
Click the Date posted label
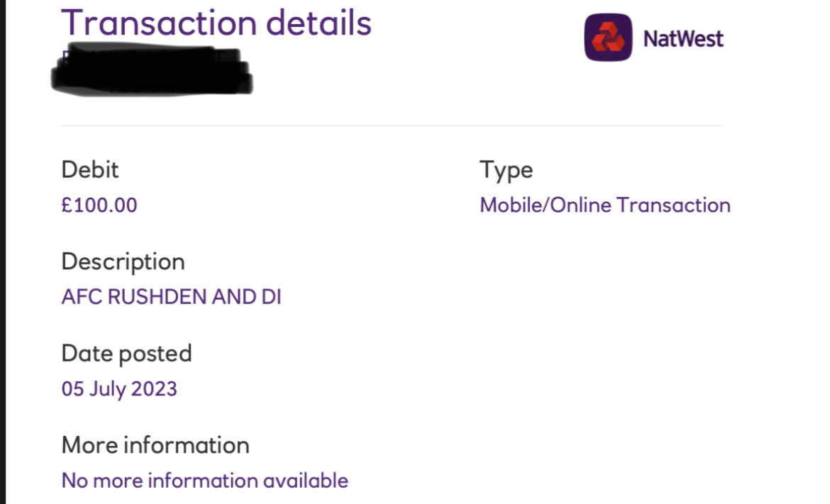tap(126, 354)
